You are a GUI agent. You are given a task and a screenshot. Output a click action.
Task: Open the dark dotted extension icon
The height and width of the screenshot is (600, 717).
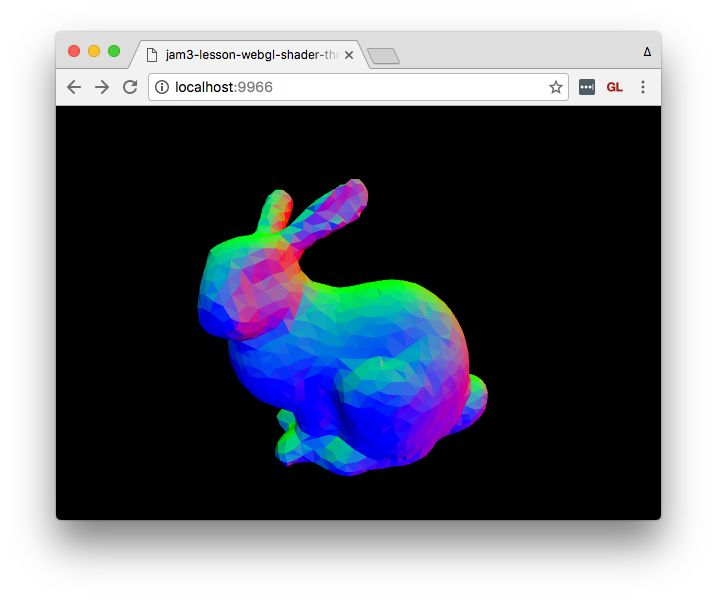point(587,87)
